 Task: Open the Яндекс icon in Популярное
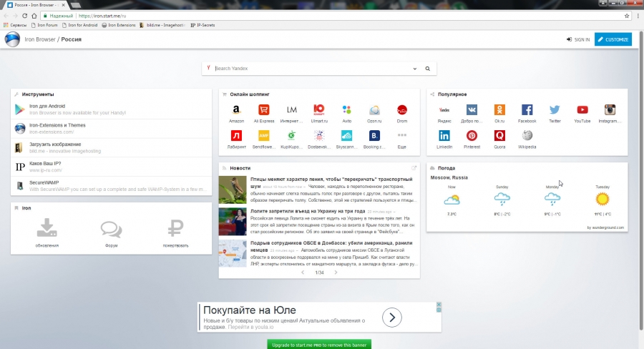coord(444,110)
